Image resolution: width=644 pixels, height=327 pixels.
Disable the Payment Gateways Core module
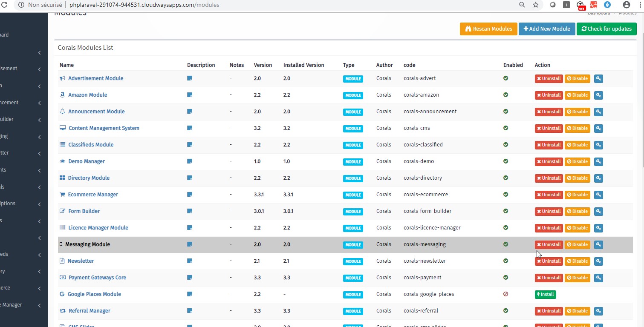pyautogui.click(x=578, y=278)
